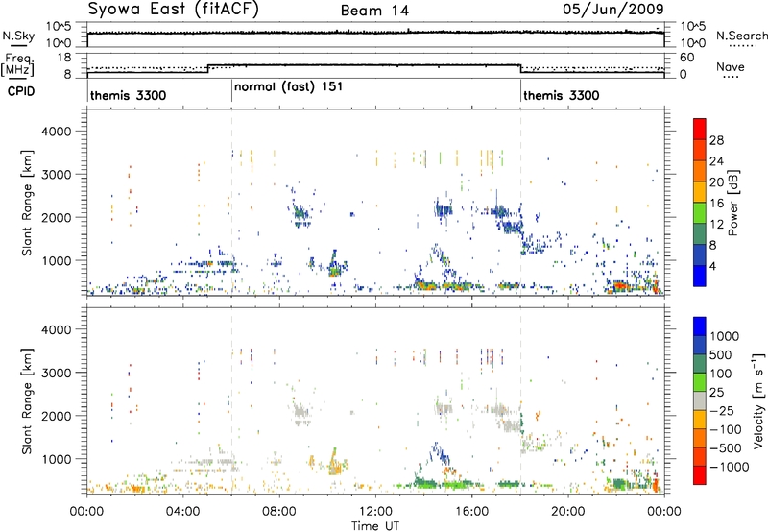
Task: Click the 'Beam 14' label
Action: tap(374, 11)
